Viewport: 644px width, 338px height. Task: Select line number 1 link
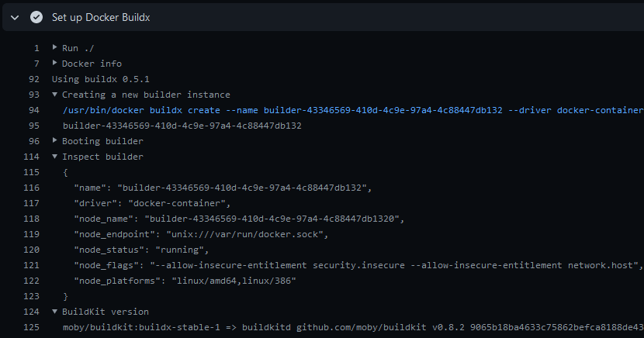[x=36, y=48]
